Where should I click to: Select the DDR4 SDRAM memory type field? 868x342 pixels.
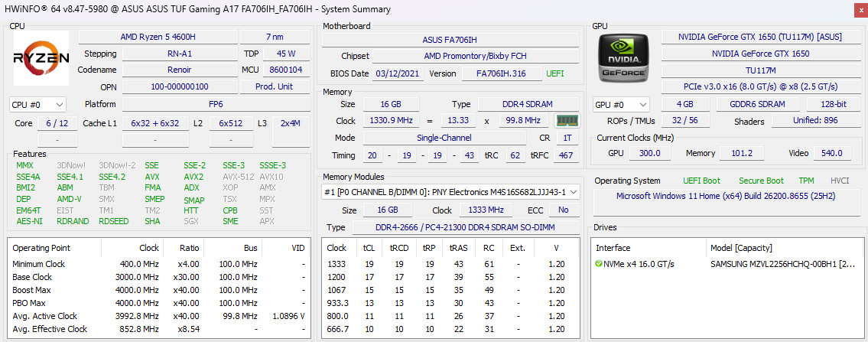click(x=528, y=104)
